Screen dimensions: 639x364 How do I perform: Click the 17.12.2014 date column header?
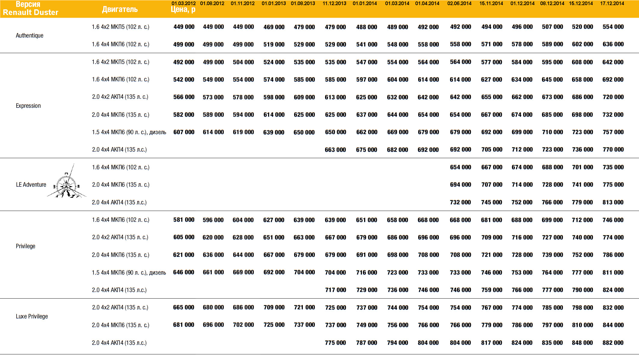612,3
